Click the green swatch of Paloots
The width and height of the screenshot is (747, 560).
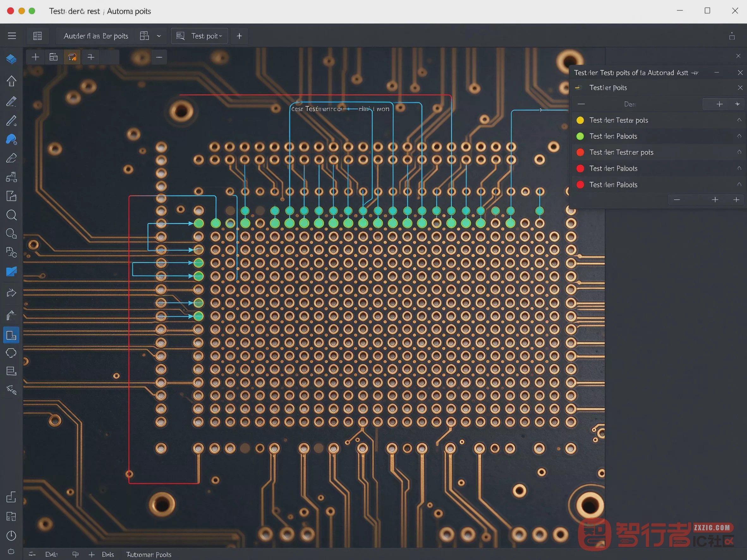(x=580, y=136)
